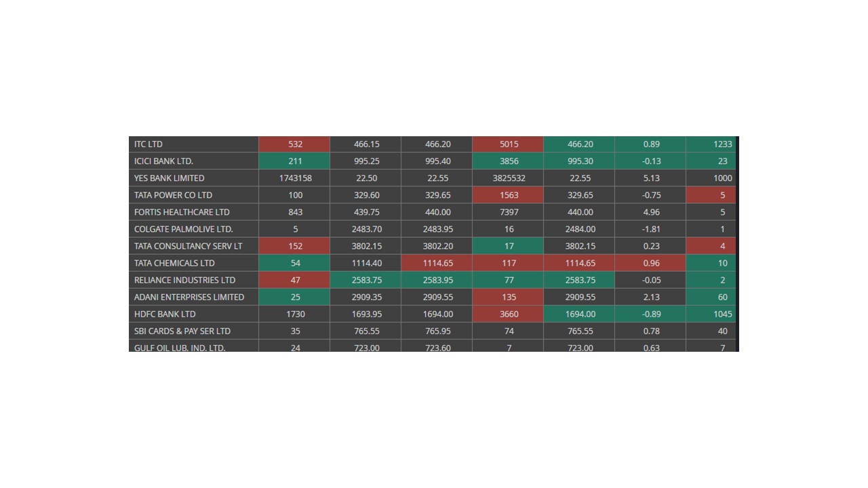Select the ITC LTD row name

(149, 144)
